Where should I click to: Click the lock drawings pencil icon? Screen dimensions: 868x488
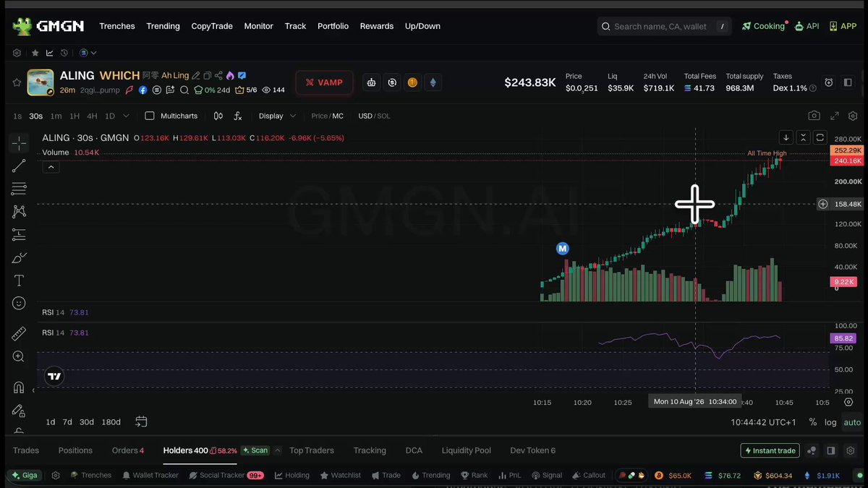pyautogui.click(x=19, y=410)
